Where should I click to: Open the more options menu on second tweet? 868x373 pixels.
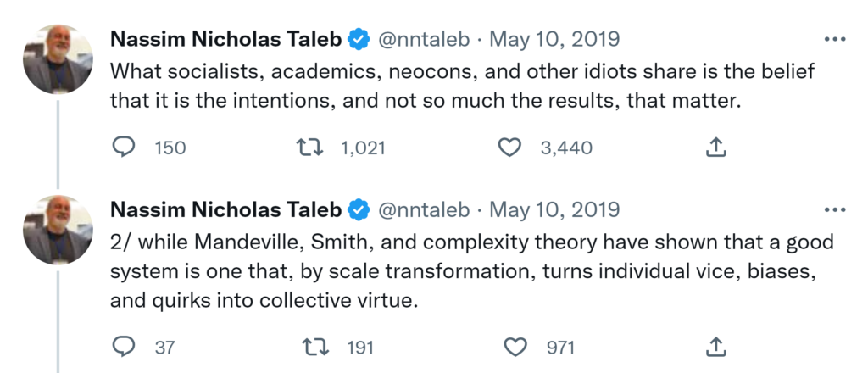pyautogui.click(x=835, y=209)
